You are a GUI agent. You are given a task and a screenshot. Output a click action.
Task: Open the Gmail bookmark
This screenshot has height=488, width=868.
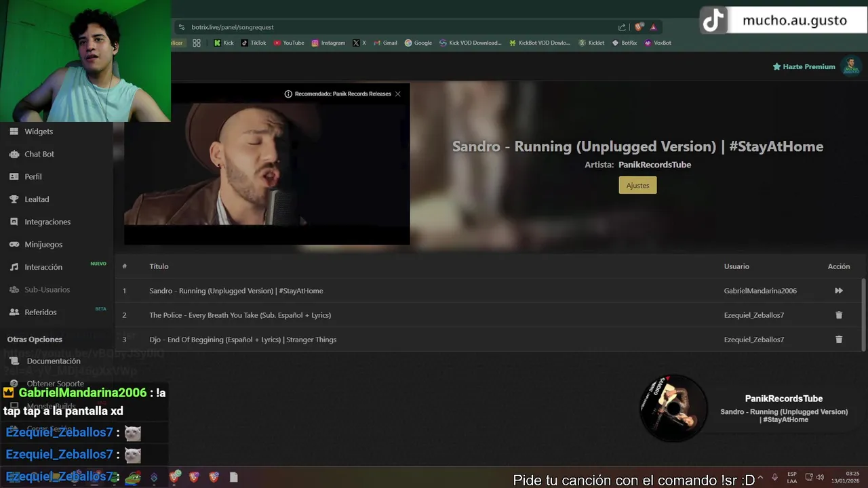(385, 43)
